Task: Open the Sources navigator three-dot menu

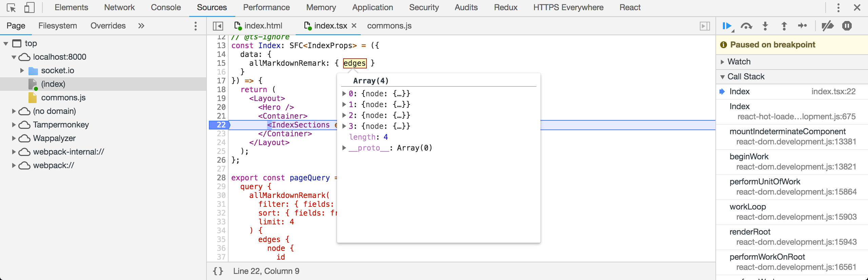Action: [196, 26]
